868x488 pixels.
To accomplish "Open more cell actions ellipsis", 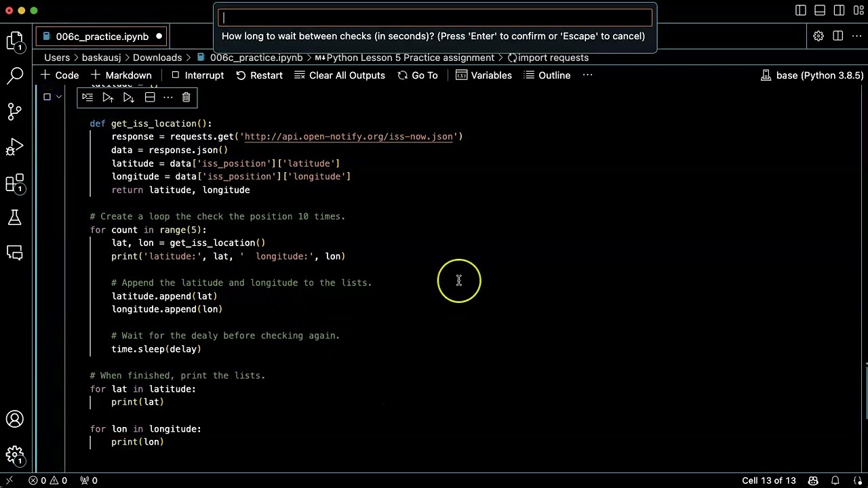I will [168, 98].
